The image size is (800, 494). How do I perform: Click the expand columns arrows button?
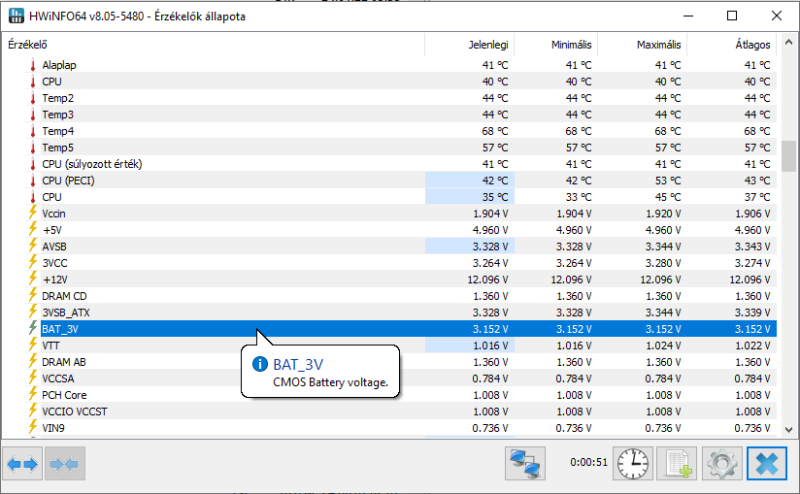(22, 463)
